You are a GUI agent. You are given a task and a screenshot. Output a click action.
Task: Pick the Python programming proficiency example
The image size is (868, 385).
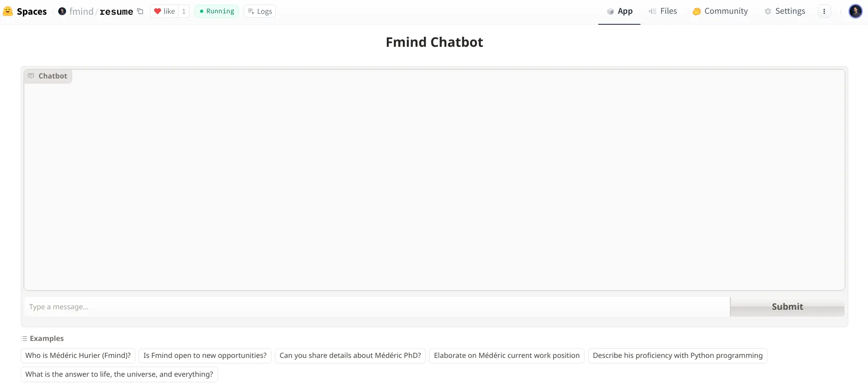click(x=678, y=356)
